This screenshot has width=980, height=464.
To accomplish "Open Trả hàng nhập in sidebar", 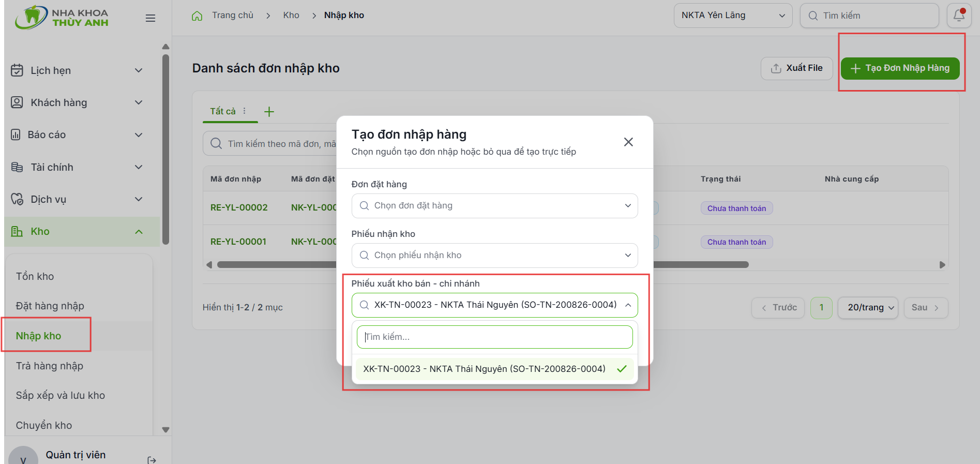I will click(x=50, y=366).
